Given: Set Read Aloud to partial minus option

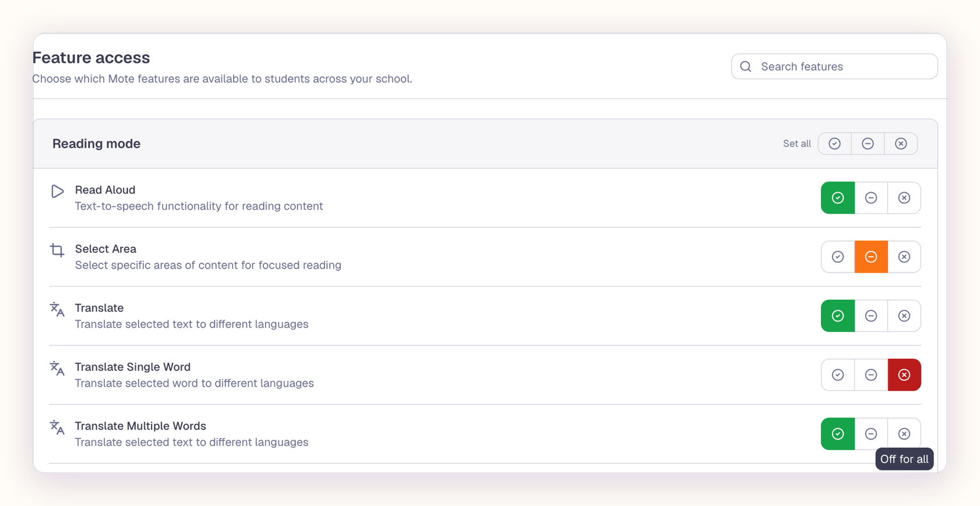Looking at the screenshot, I should tap(871, 198).
